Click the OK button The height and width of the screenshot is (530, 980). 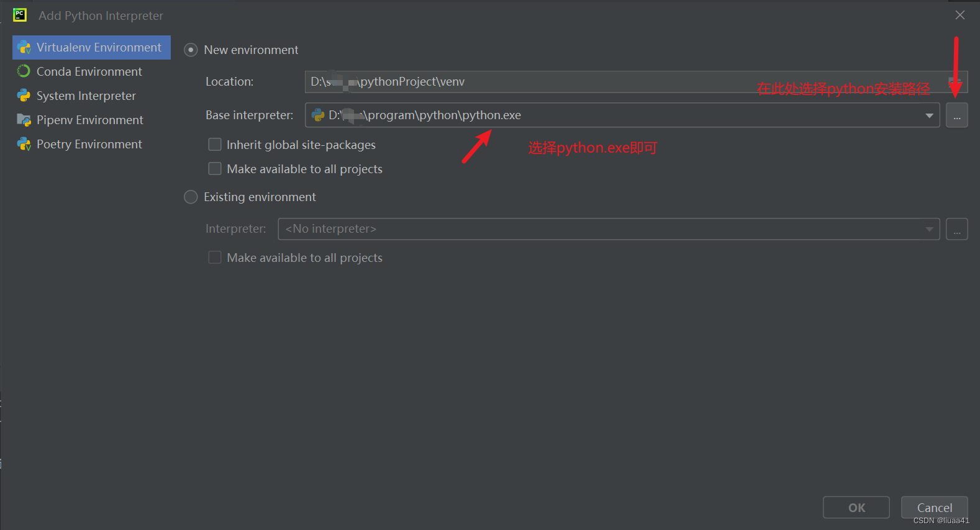tap(856, 508)
